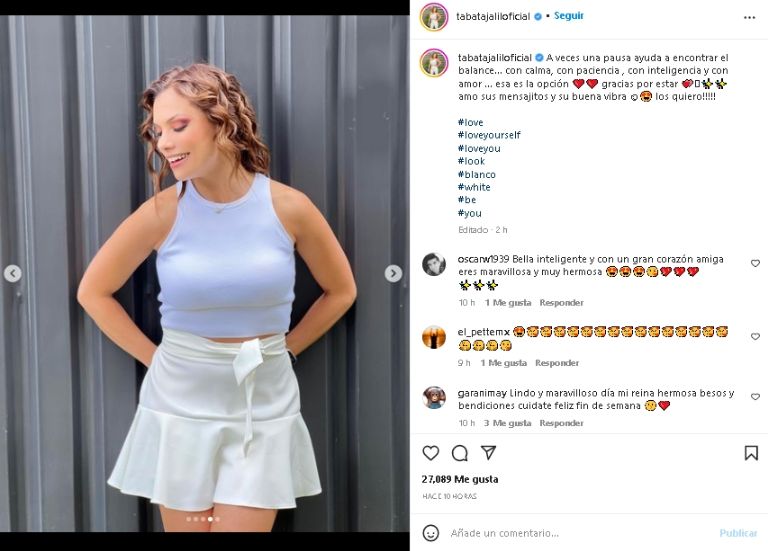Open the emoji picker in comment box

coord(431,533)
